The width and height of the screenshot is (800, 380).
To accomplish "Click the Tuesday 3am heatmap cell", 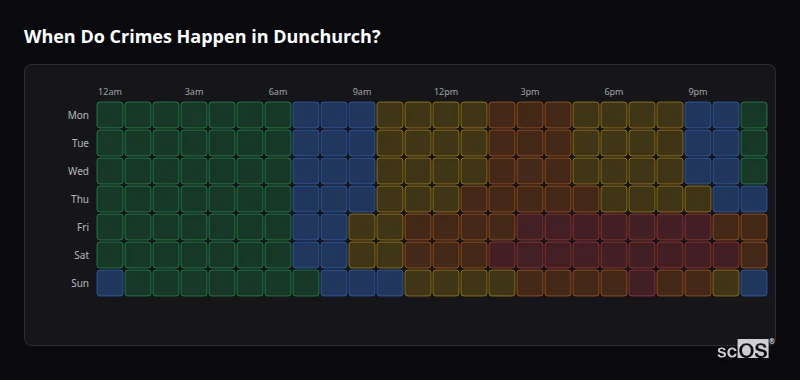I will point(194,143).
